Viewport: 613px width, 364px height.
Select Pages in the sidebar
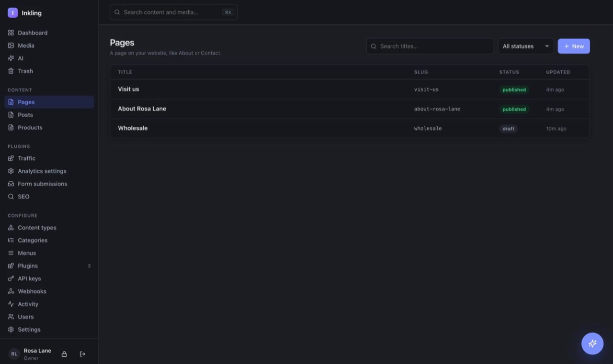[x=49, y=102]
